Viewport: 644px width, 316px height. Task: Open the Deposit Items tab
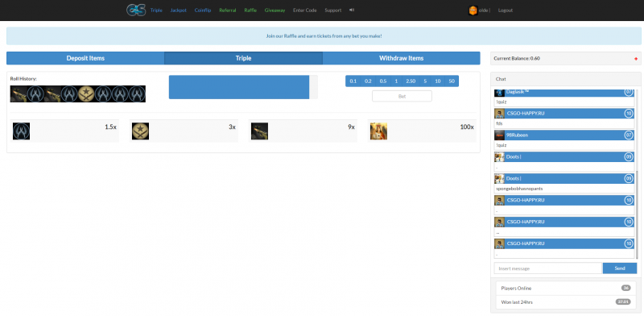(x=85, y=58)
